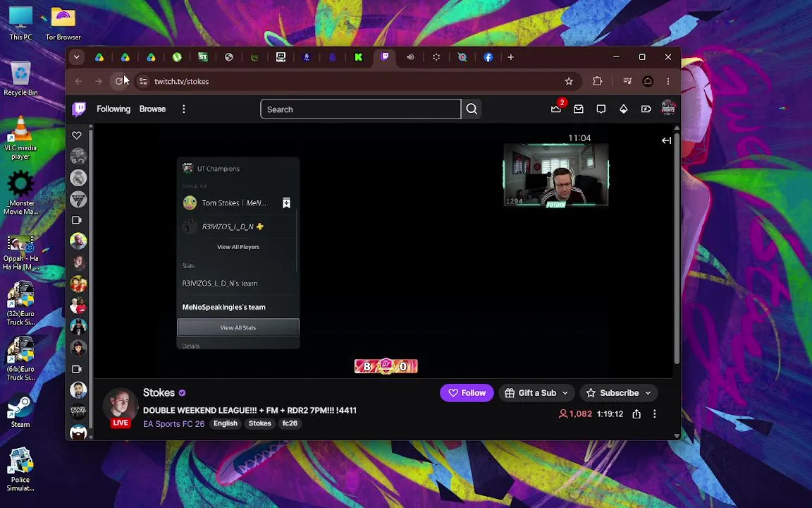Switch to the speaker icon browser tab
Screen dimensions: 812x508
click(x=410, y=57)
